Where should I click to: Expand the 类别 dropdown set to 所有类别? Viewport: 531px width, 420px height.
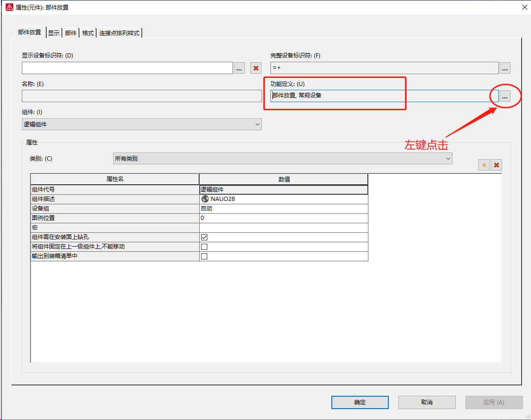(x=449, y=158)
